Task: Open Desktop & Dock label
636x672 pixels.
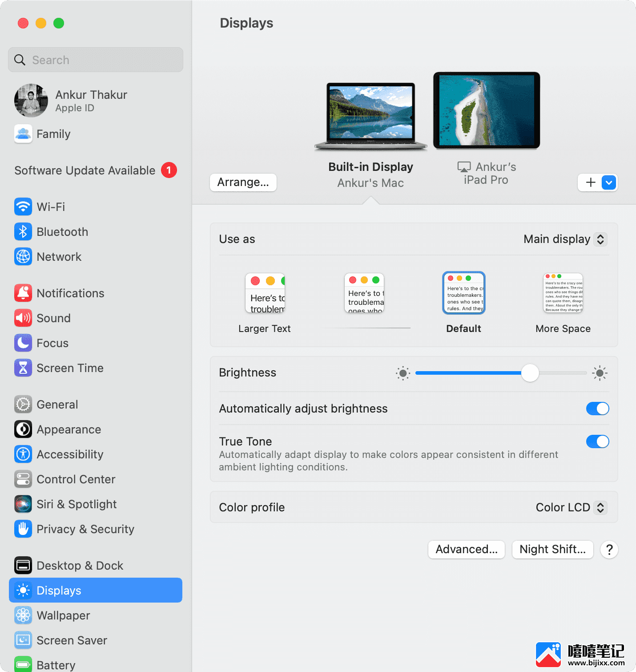Action: click(x=80, y=566)
